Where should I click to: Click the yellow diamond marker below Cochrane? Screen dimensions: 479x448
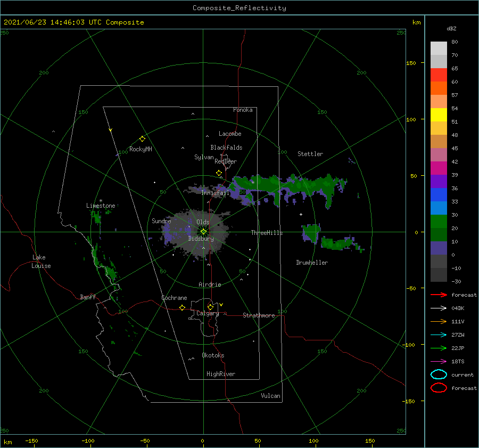pyautogui.click(x=182, y=307)
